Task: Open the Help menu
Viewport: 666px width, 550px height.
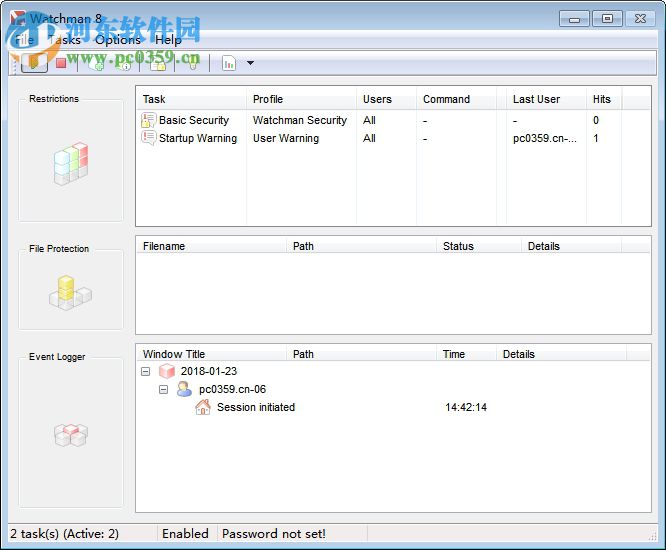Action: [168, 40]
